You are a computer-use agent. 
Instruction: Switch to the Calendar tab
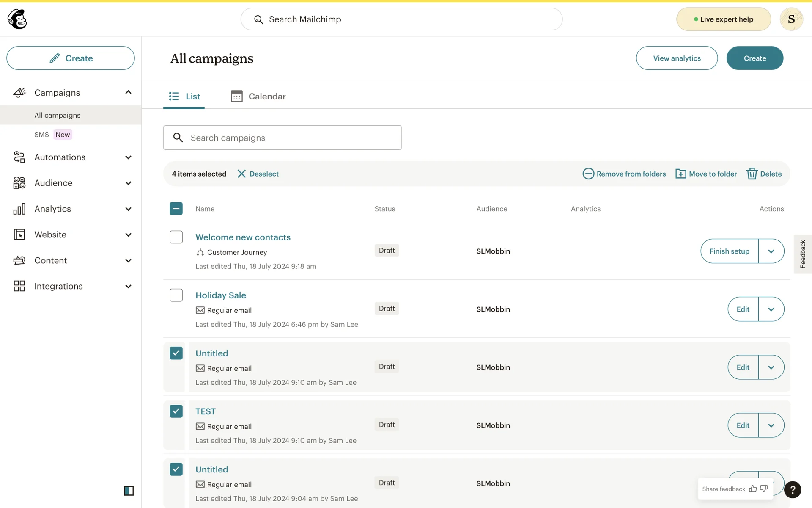point(258,97)
